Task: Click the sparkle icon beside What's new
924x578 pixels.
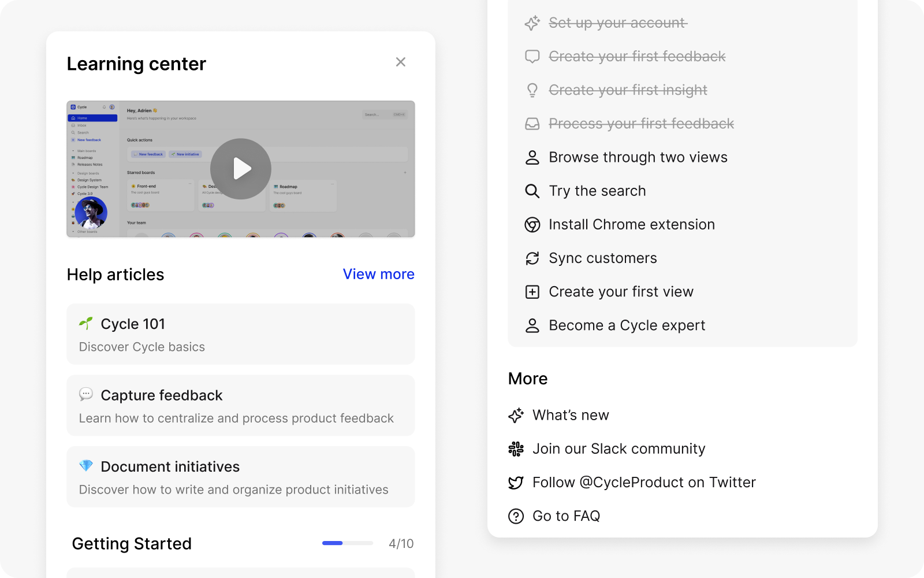Action: click(x=516, y=415)
